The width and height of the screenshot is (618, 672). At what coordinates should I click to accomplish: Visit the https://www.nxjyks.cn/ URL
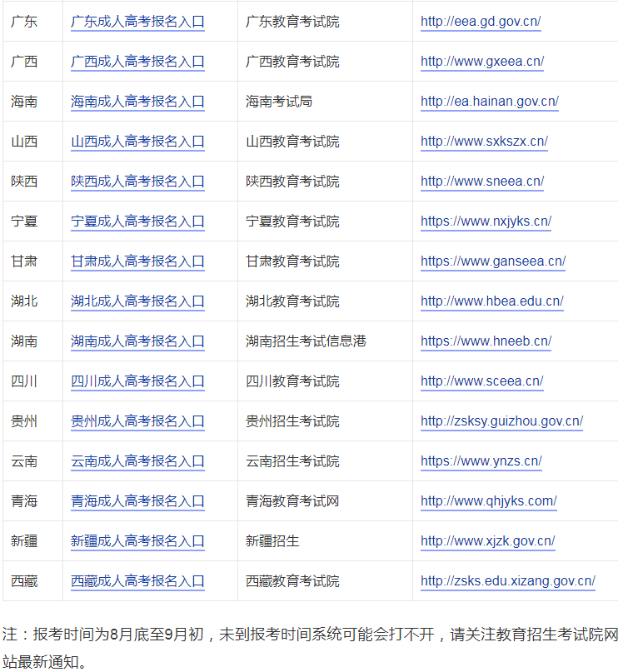pyautogui.click(x=486, y=222)
